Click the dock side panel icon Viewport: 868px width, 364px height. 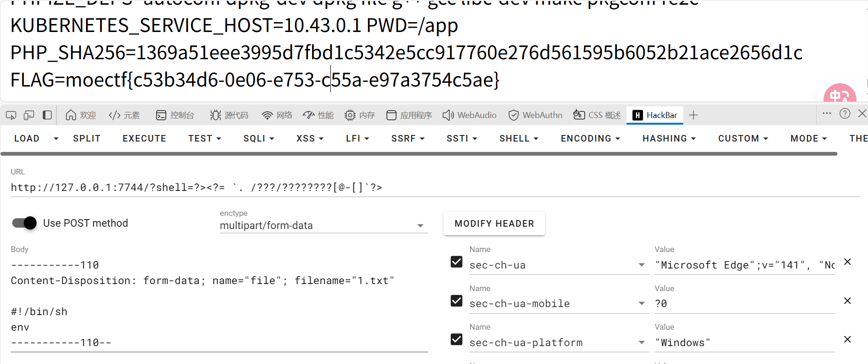coord(47,115)
